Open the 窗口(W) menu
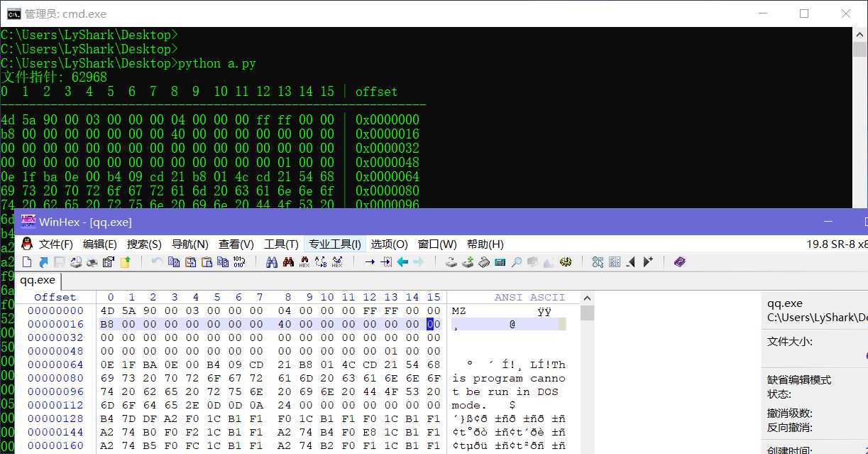Image resolution: width=868 pixels, height=454 pixels. click(x=437, y=244)
